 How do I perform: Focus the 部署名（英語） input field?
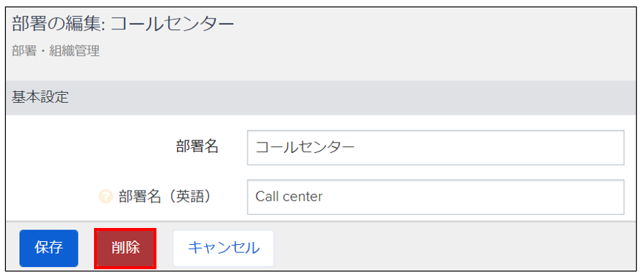pyautogui.click(x=435, y=196)
